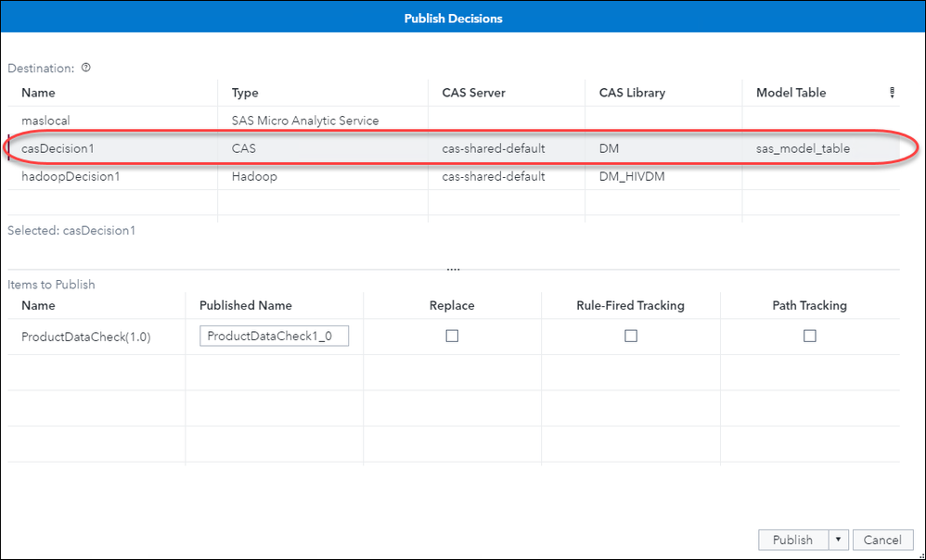
Task: Click the Published Name column header
Action: 245,305
